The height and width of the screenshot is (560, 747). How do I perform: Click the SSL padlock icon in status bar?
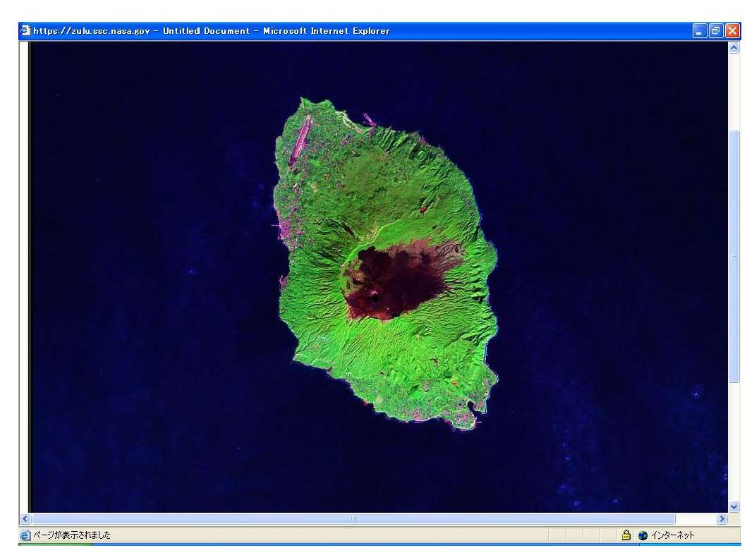tap(626, 535)
